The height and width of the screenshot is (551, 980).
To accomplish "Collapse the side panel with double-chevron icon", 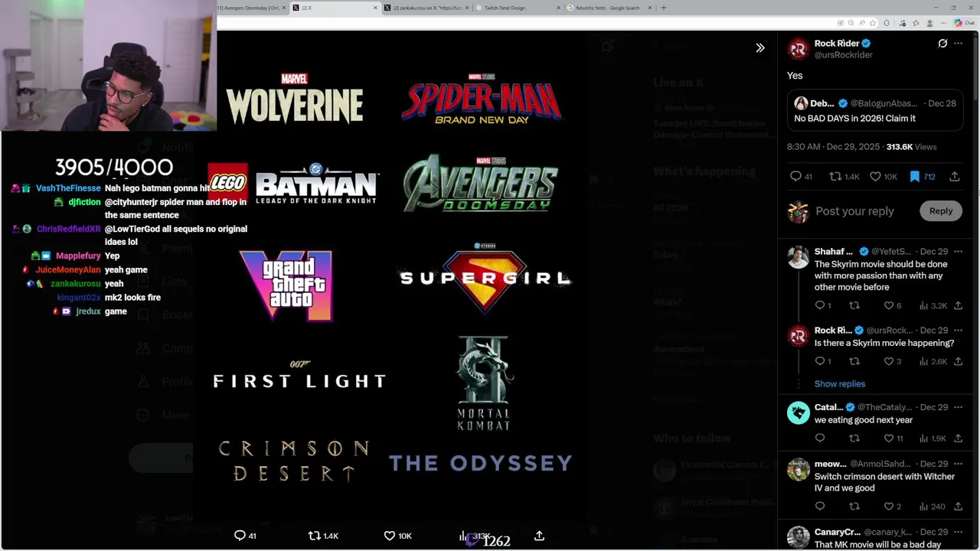I will click(760, 48).
